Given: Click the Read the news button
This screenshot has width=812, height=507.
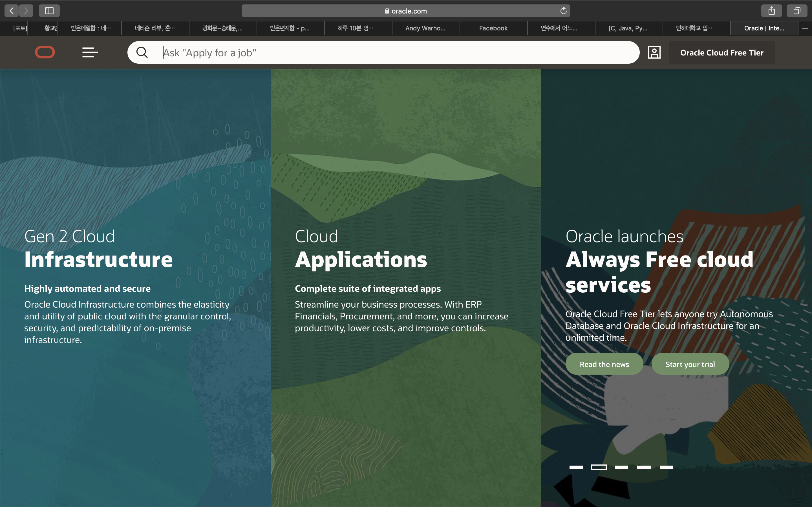Looking at the screenshot, I should coord(604,364).
